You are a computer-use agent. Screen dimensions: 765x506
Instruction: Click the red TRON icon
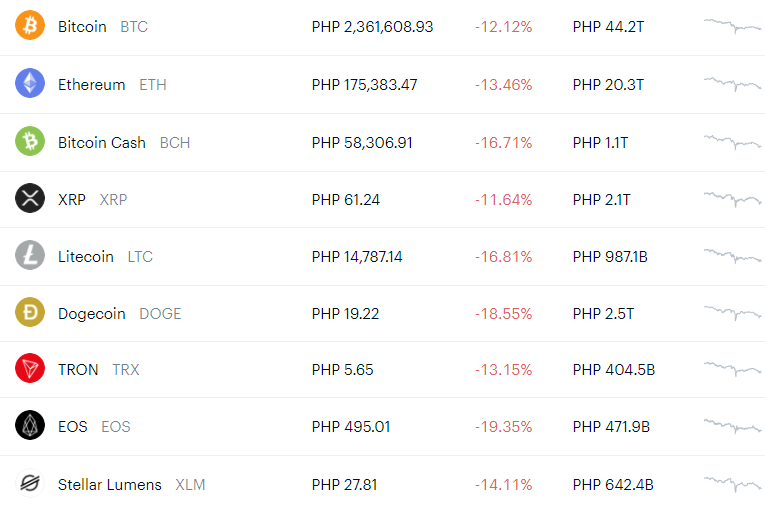[30, 368]
